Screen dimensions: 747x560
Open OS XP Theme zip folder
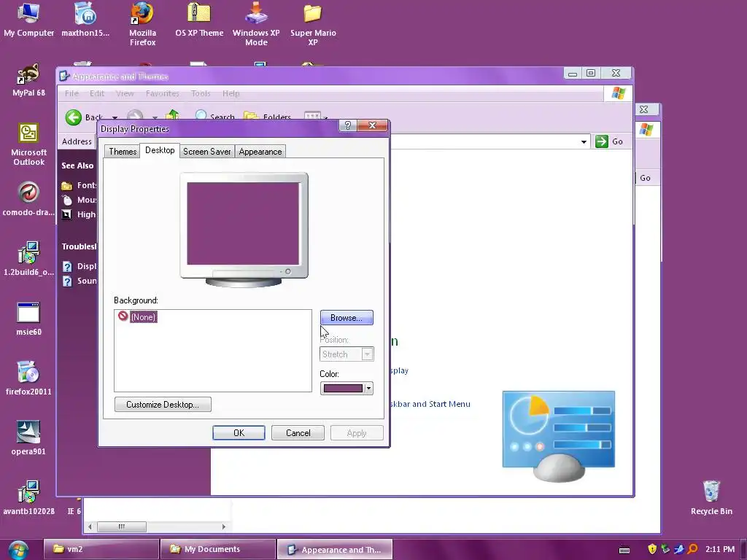(x=199, y=20)
